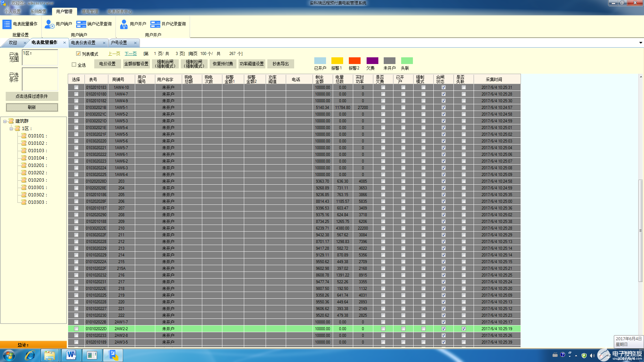The height and width of the screenshot is (362, 644).
Task: Collapse the 1区 tree node
Action: pyautogui.click(x=11, y=129)
